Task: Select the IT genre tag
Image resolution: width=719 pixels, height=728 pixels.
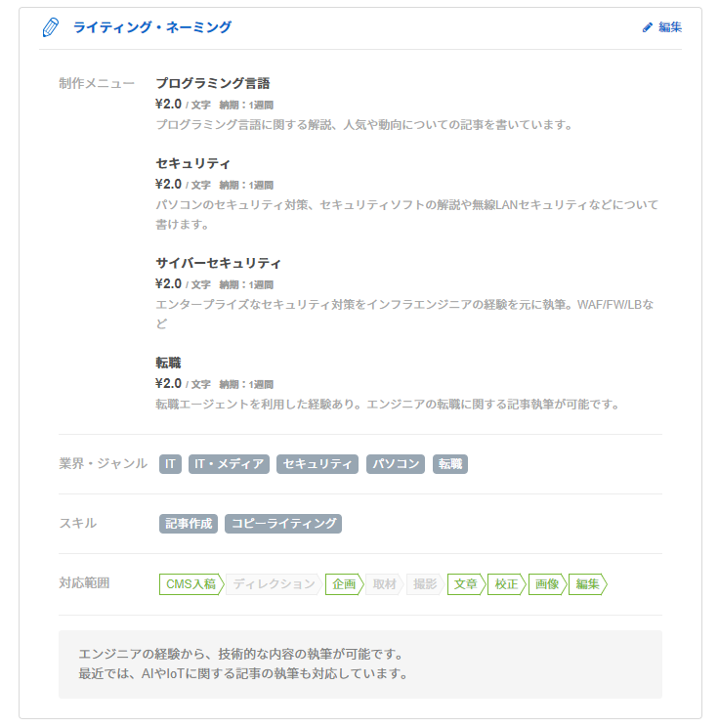Action: pos(171,464)
